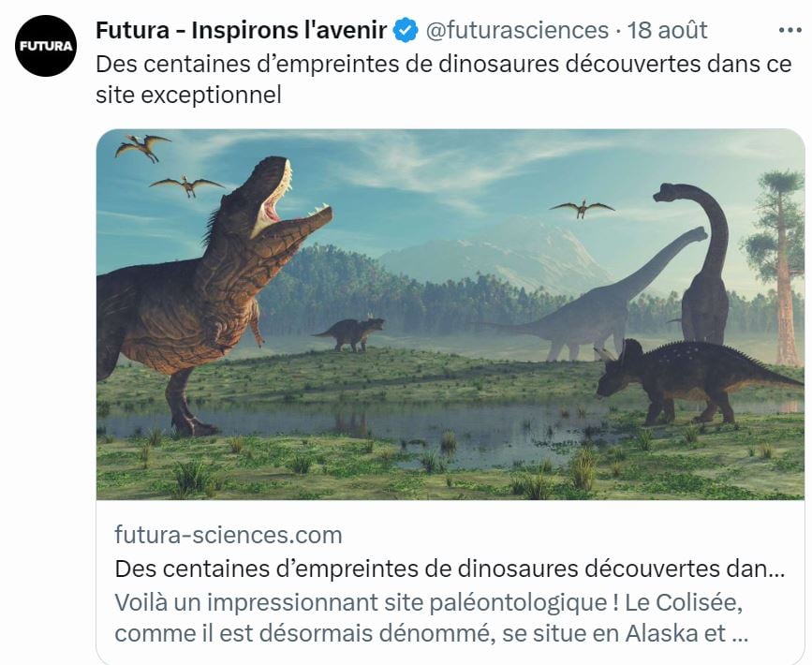Click the lone pterosaur flying near the mountain
812x665 pixels.
point(582,208)
